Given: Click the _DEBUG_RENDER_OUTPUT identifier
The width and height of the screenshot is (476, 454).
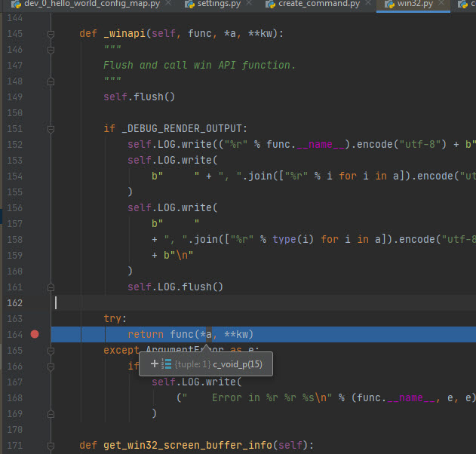Looking at the screenshot, I should pyautogui.click(x=182, y=128).
